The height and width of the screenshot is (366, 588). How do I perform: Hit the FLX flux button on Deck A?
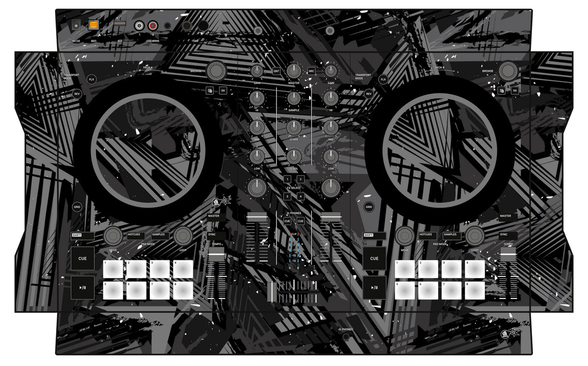(91, 79)
